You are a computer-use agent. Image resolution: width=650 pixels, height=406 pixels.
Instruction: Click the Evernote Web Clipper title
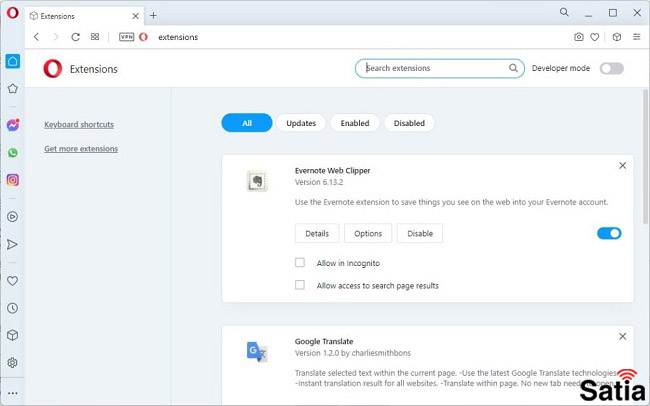tap(332, 170)
